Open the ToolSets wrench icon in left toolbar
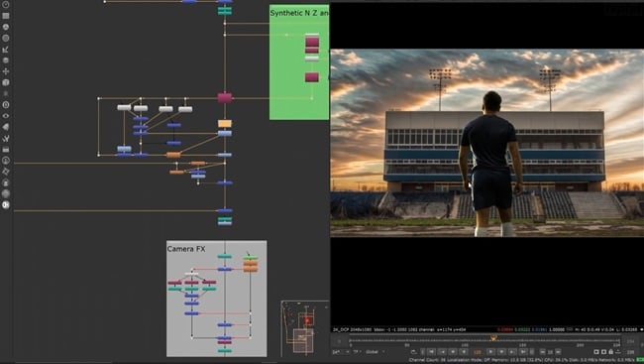644x364 pixels. click(6, 138)
